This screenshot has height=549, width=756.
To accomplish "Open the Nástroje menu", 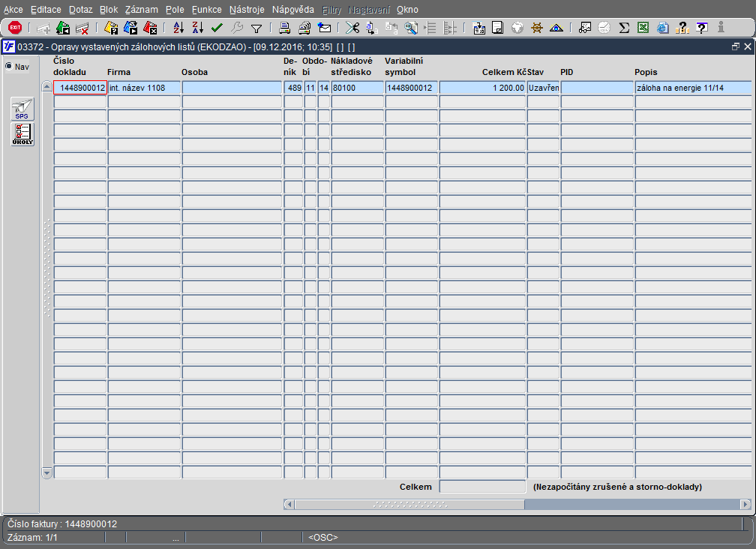I will (x=247, y=10).
